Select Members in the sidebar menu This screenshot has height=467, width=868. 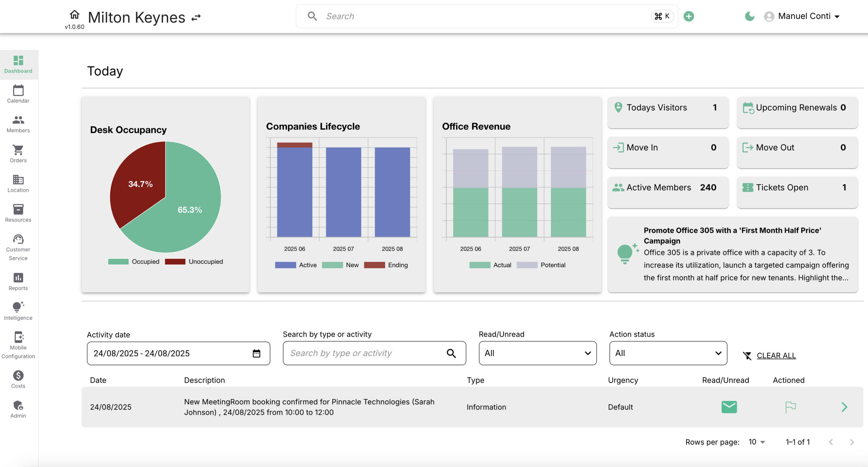tap(18, 124)
